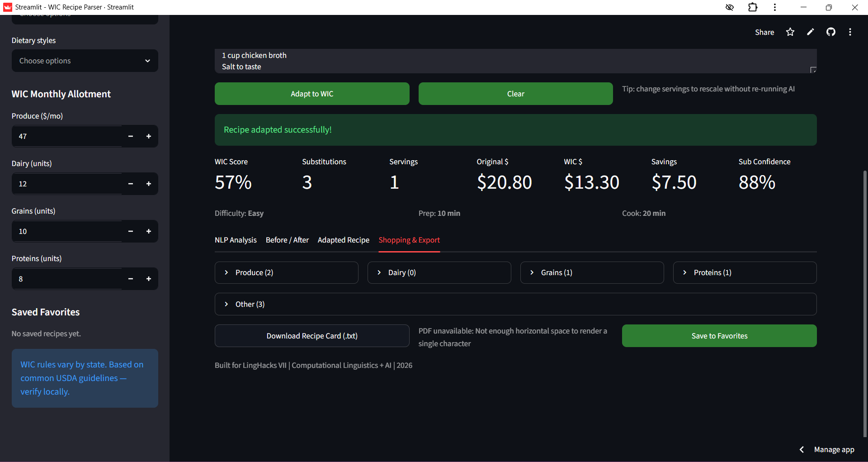Open the Streamlit app kebab menu
The width and height of the screenshot is (868, 462).
850,32
